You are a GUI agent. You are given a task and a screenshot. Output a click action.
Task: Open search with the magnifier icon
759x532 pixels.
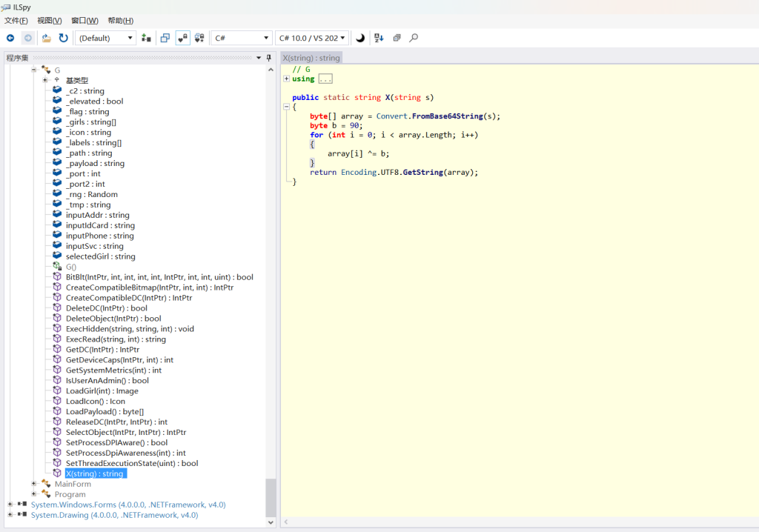(414, 38)
